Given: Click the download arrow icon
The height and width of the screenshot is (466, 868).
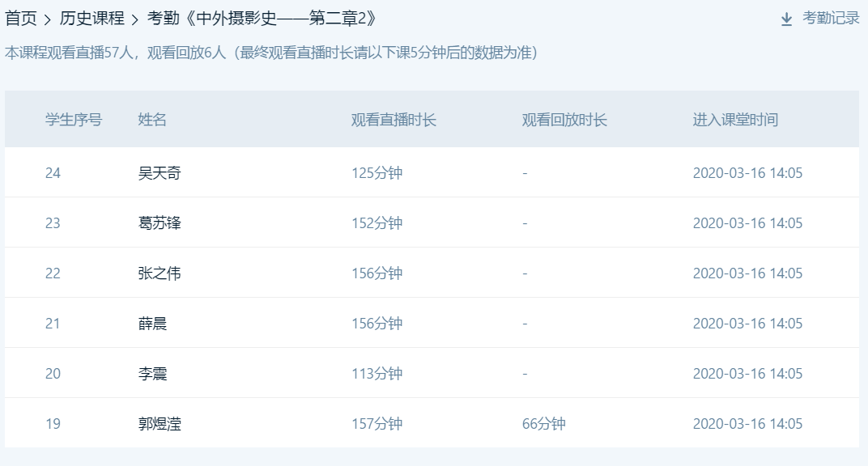Looking at the screenshot, I should [786, 19].
